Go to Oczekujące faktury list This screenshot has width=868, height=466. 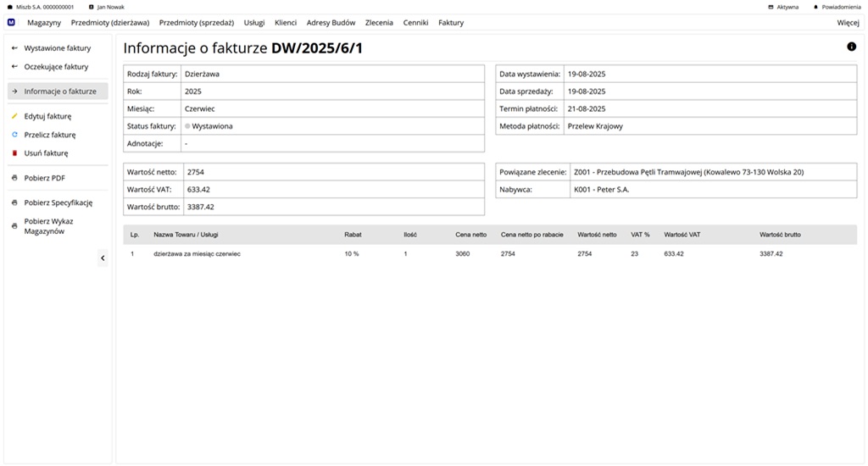[56, 67]
